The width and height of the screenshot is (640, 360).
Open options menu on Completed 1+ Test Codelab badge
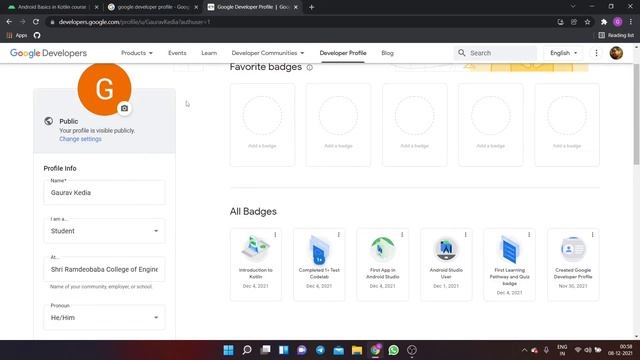tap(338, 235)
